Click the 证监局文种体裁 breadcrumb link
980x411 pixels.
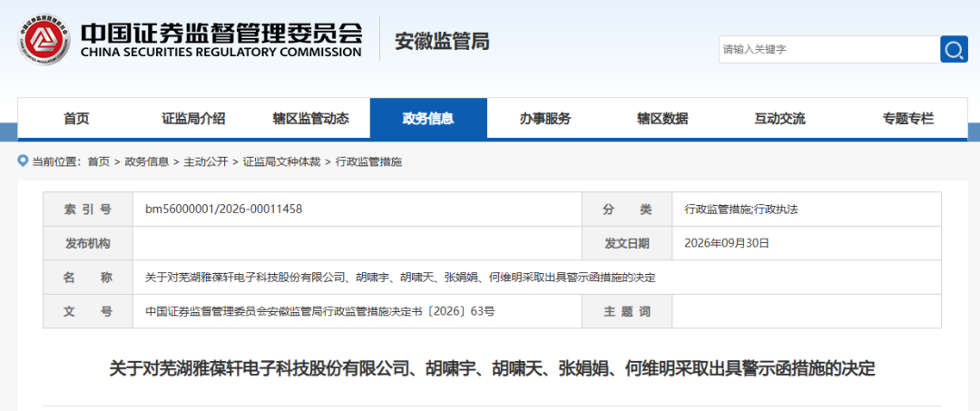(281, 161)
